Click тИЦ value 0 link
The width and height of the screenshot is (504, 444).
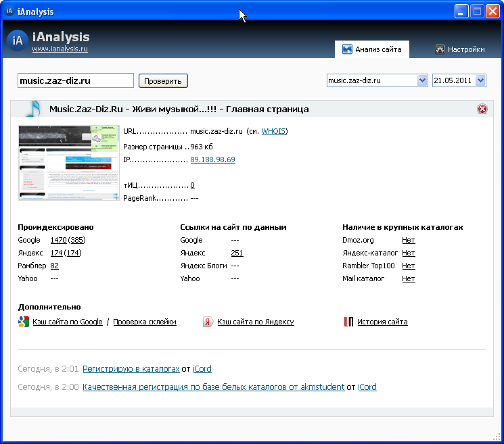pyautogui.click(x=192, y=185)
